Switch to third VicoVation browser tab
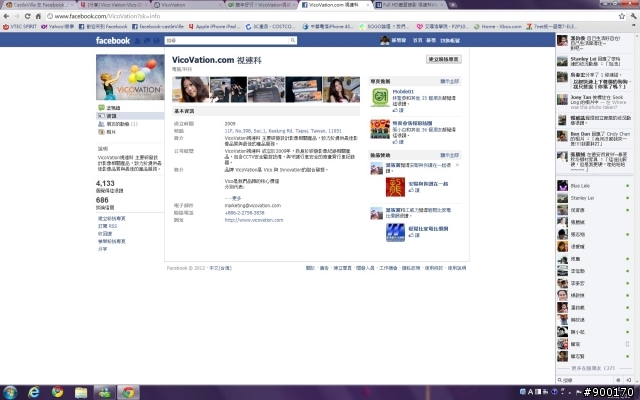The height and width of the screenshot is (400, 640). click(188, 5)
